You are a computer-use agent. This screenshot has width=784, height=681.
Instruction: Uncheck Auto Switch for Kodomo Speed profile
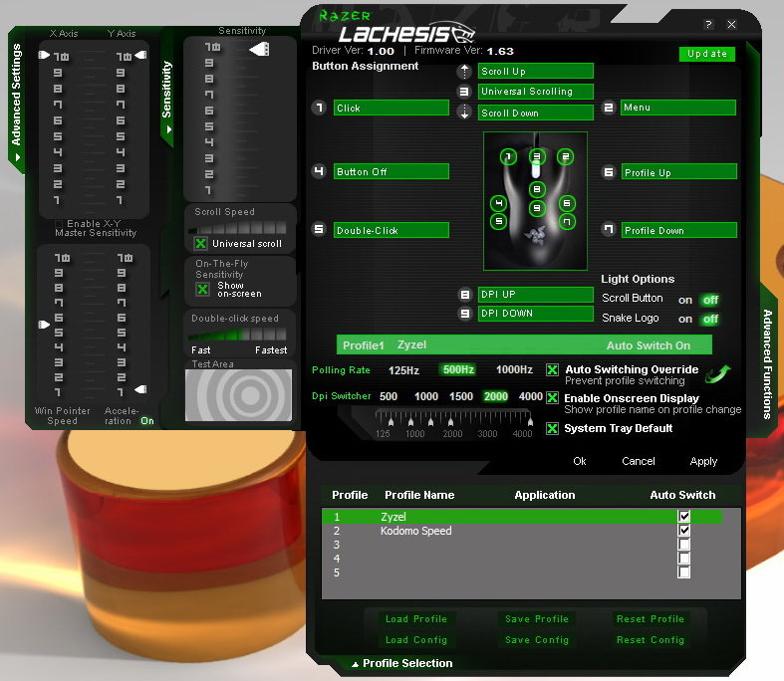[684, 530]
